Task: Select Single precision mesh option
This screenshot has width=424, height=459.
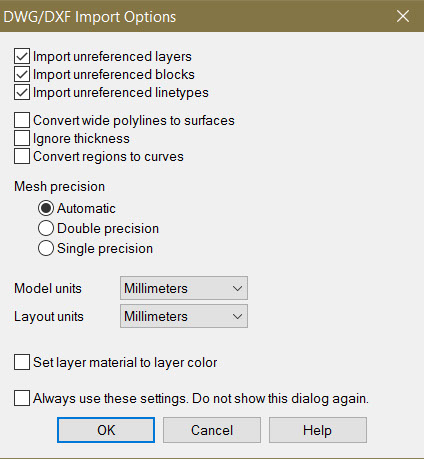Action: (x=46, y=248)
